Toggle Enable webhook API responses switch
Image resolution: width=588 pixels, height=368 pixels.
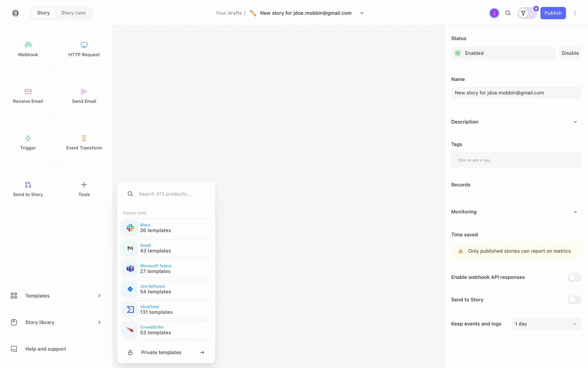(574, 277)
